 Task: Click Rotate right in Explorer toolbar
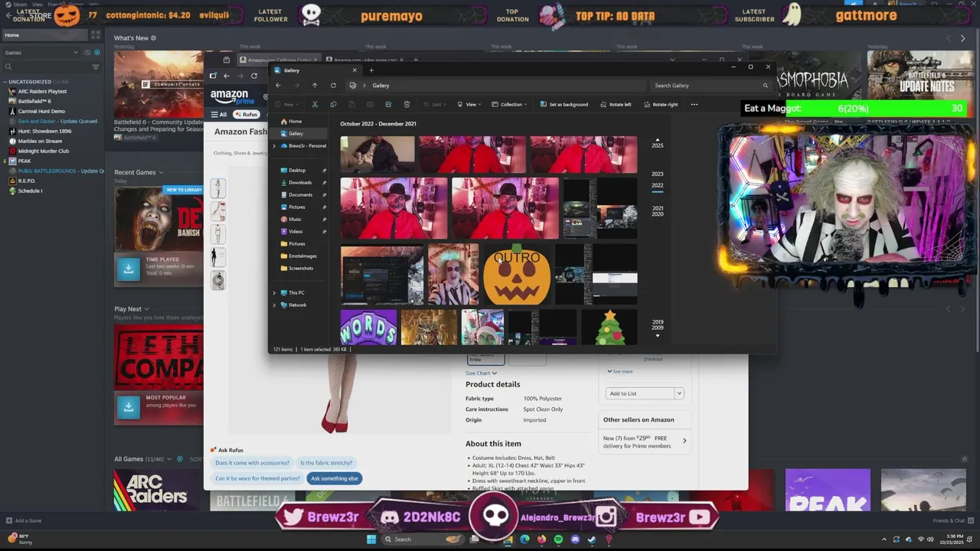[661, 105]
